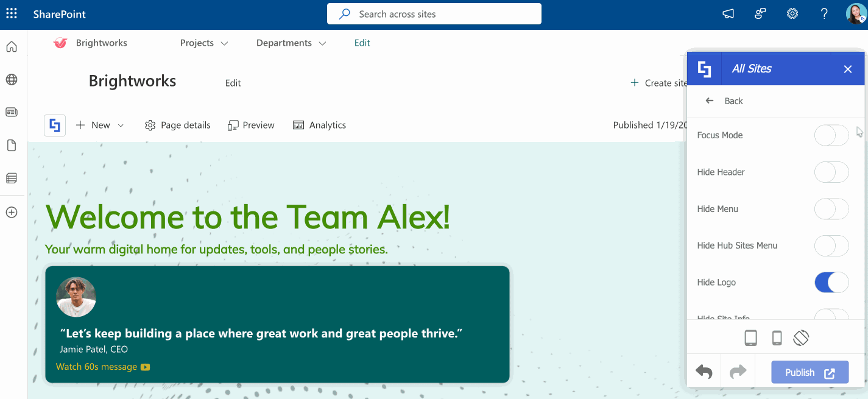Click the video icon beside Watch 60s message
This screenshot has width=868, height=399.
click(x=145, y=367)
